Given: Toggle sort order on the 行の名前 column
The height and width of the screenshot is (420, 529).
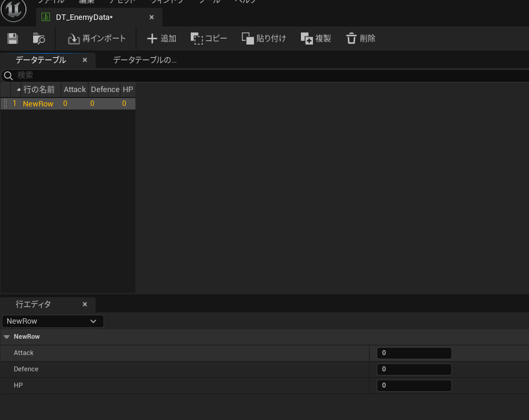Looking at the screenshot, I should pyautogui.click(x=40, y=89).
